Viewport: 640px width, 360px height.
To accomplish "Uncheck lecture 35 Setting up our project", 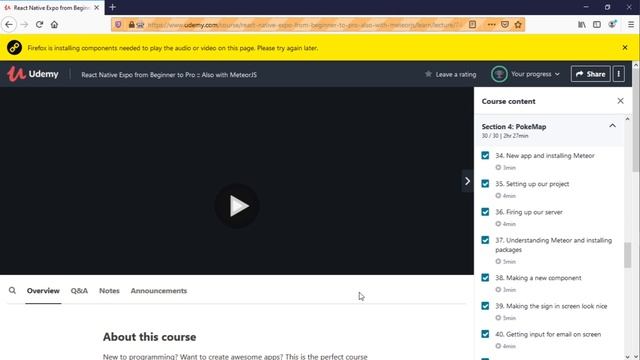I will pos(485,184).
